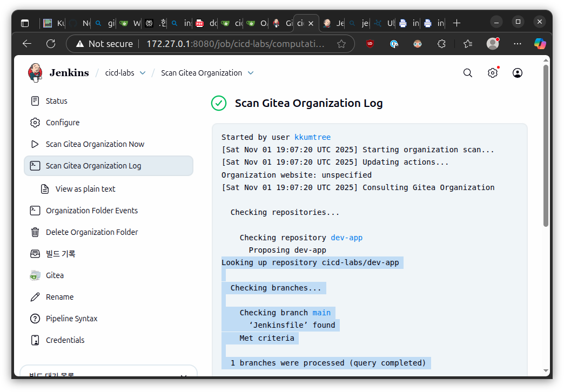Click 'Checking branches...' log line
Viewport: 564px width, 392px height.
276,288
